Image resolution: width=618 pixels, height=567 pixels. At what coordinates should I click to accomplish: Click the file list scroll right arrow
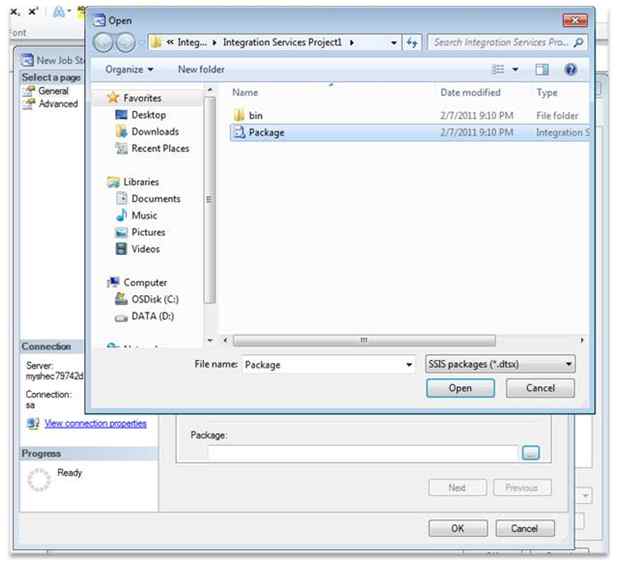582,340
